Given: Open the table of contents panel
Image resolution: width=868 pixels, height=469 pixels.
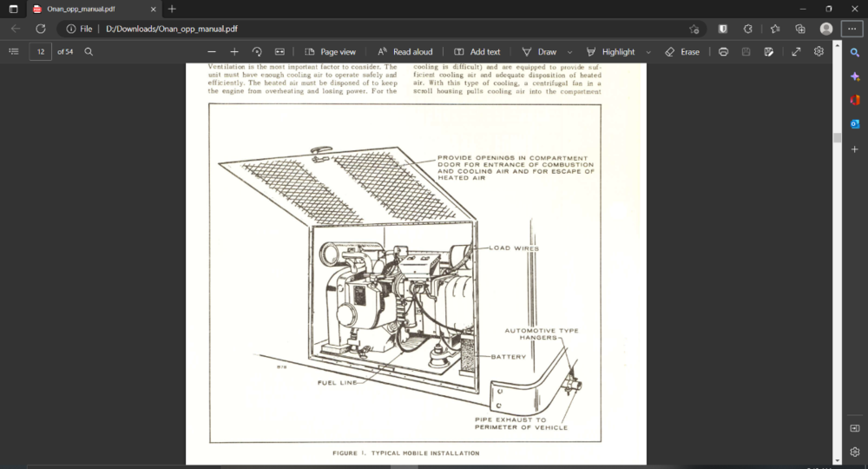Looking at the screenshot, I should click(13, 52).
